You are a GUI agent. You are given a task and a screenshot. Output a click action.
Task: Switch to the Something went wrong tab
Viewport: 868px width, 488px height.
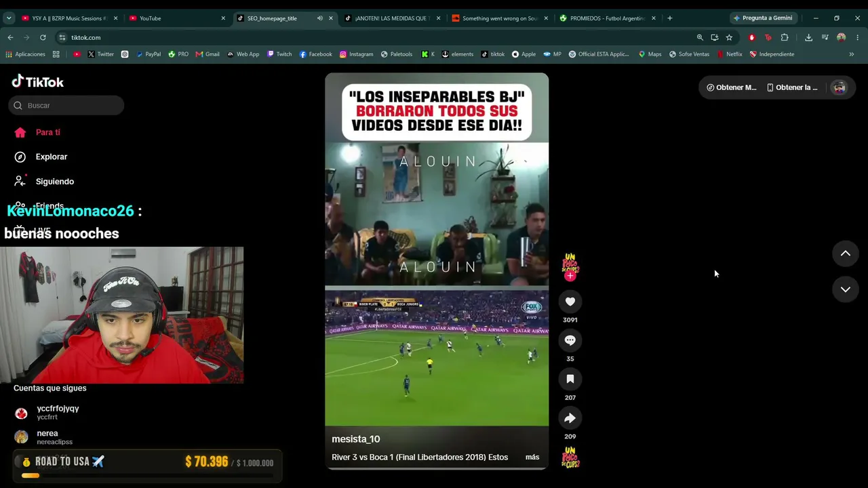500,18
